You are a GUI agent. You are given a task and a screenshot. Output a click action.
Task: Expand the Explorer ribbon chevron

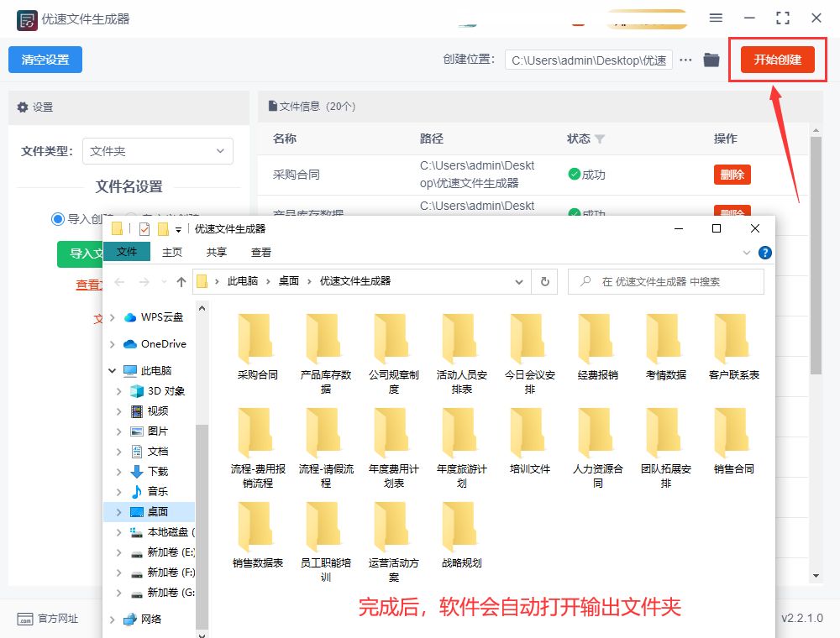pyautogui.click(x=746, y=253)
